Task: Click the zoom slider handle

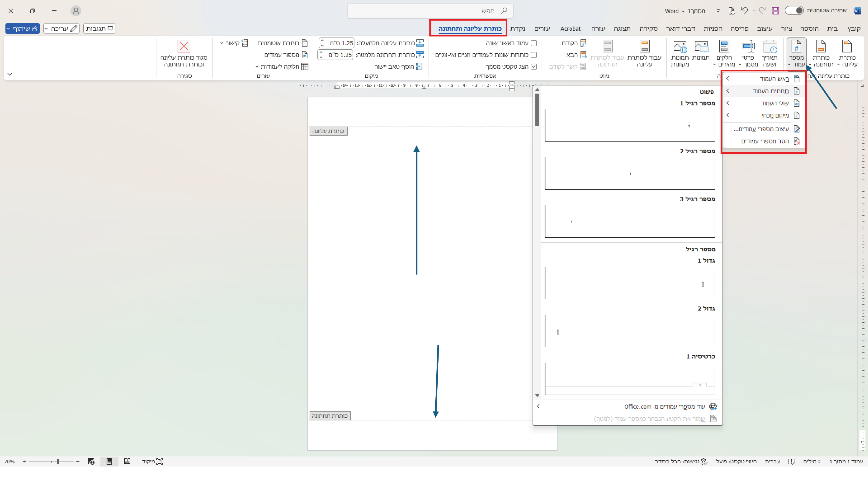Action: tap(58, 462)
